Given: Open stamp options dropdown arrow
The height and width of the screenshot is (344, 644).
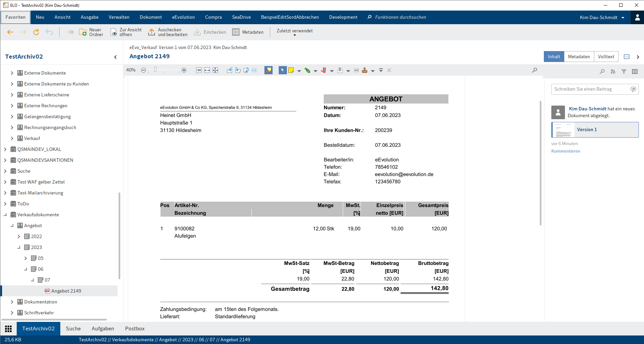Looking at the screenshot, I should click(x=373, y=71).
